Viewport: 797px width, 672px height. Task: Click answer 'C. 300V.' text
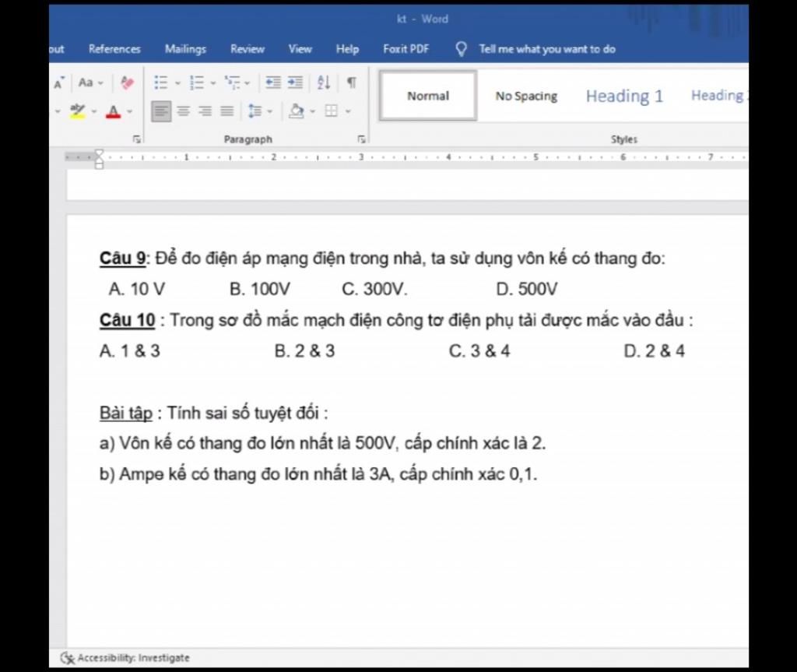[x=374, y=289]
